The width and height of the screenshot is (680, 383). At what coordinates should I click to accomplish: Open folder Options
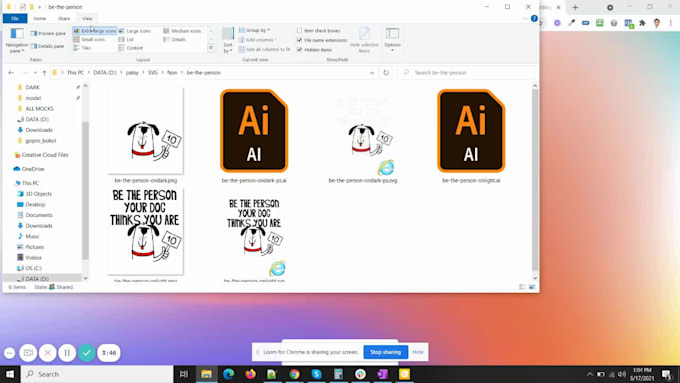click(x=392, y=39)
